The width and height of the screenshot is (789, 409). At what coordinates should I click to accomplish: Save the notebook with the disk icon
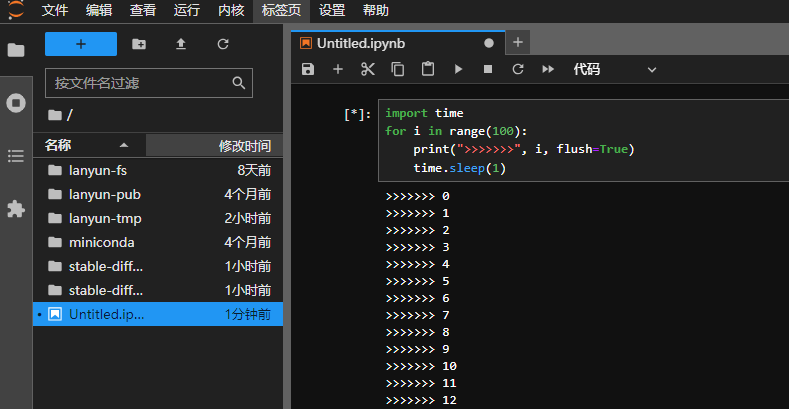pos(308,69)
